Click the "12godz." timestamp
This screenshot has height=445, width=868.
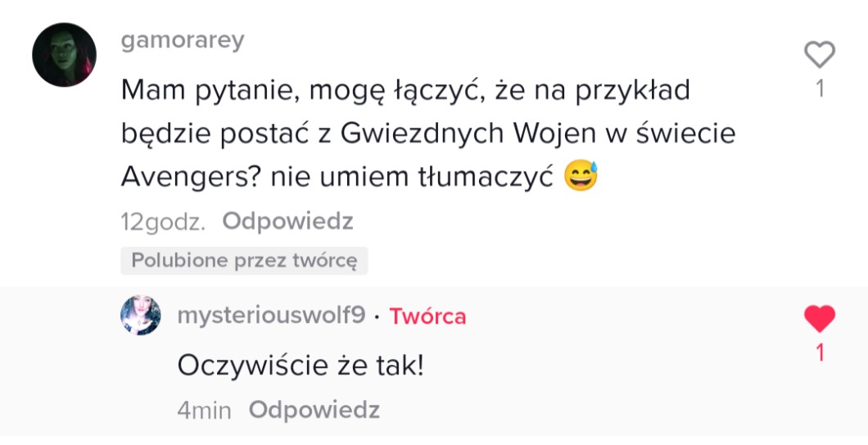tap(163, 221)
